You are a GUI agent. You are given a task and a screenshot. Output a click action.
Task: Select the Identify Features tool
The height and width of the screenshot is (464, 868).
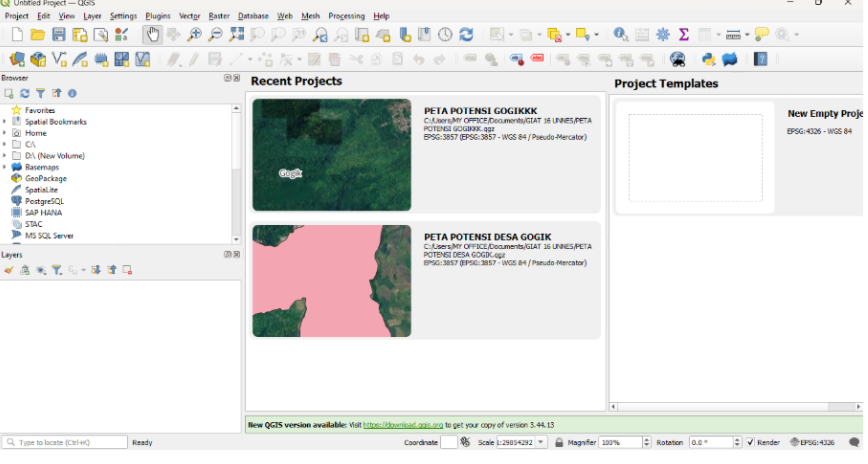point(621,34)
